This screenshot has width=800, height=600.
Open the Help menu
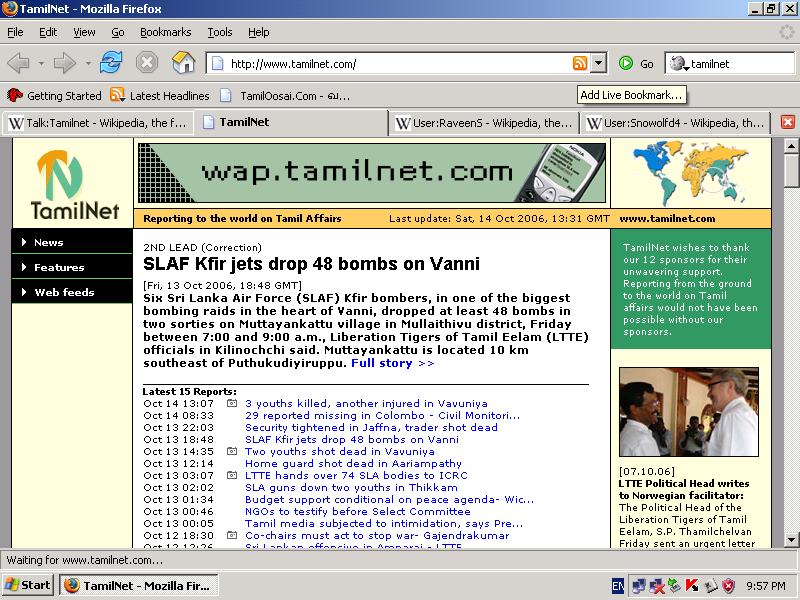[x=259, y=32]
